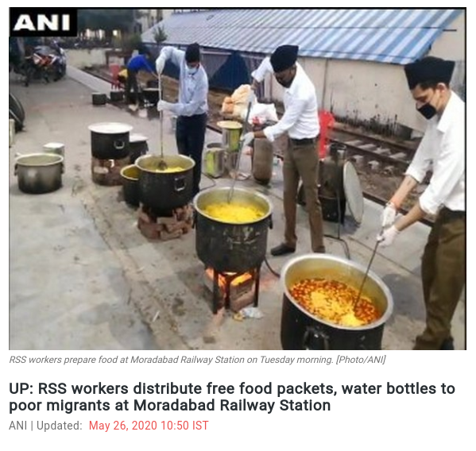Click the center pot of yellow rice on the fire

coord(233,227)
